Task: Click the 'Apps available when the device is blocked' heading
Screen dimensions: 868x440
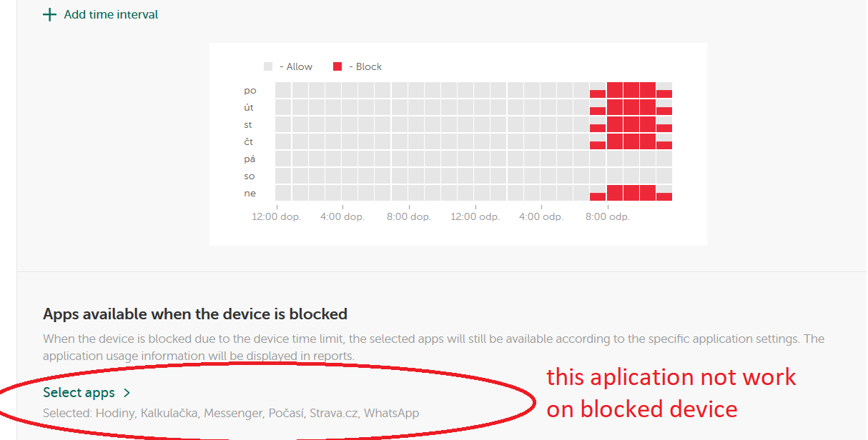Action: click(x=195, y=314)
